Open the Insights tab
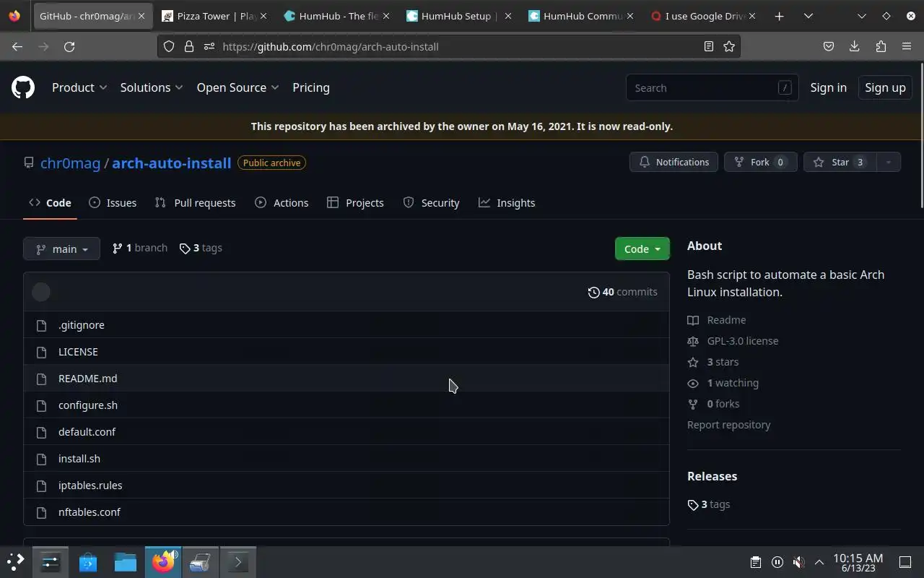The height and width of the screenshot is (578, 924). point(507,202)
